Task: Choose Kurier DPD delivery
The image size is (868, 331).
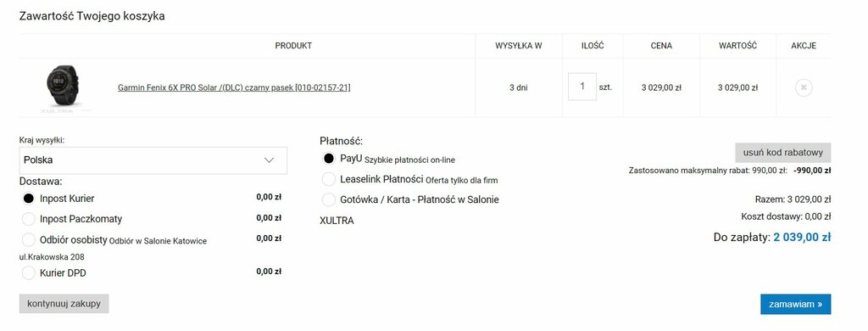Action: [x=29, y=272]
